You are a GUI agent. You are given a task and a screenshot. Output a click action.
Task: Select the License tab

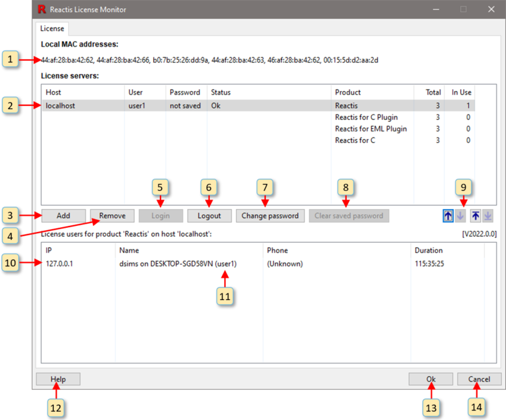pyautogui.click(x=52, y=28)
